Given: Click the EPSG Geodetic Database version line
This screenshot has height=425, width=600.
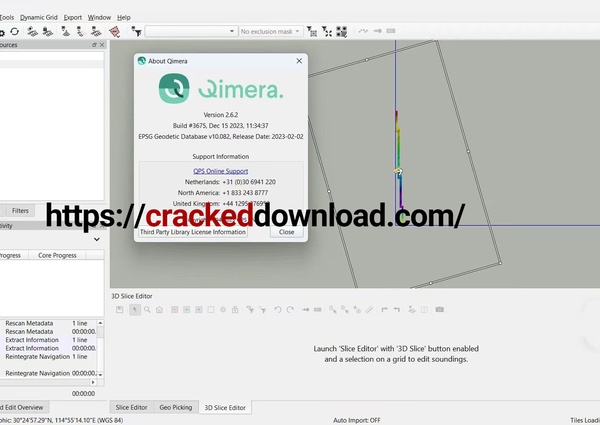Looking at the screenshot, I should [221, 136].
